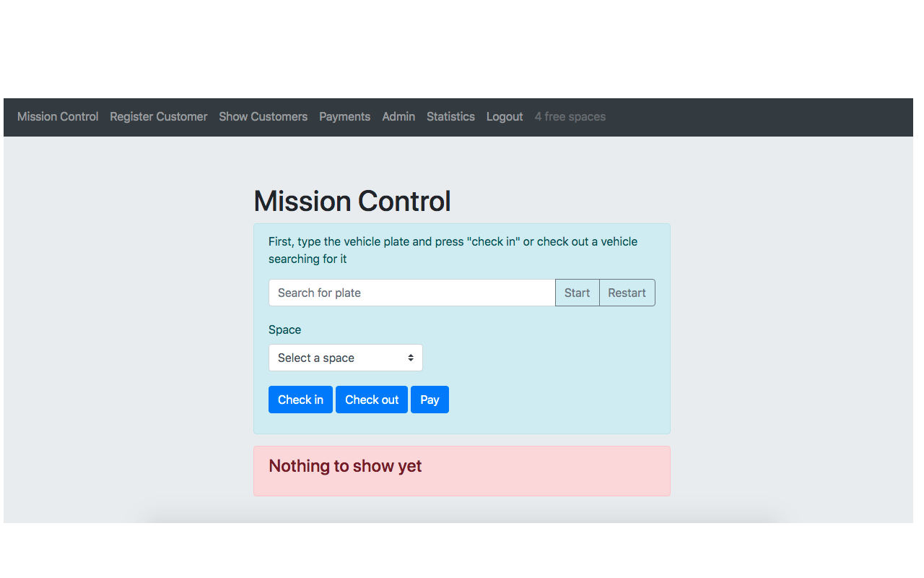Open the Admin section
The height and width of the screenshot is (578, 924).
(x=398, y=116)
